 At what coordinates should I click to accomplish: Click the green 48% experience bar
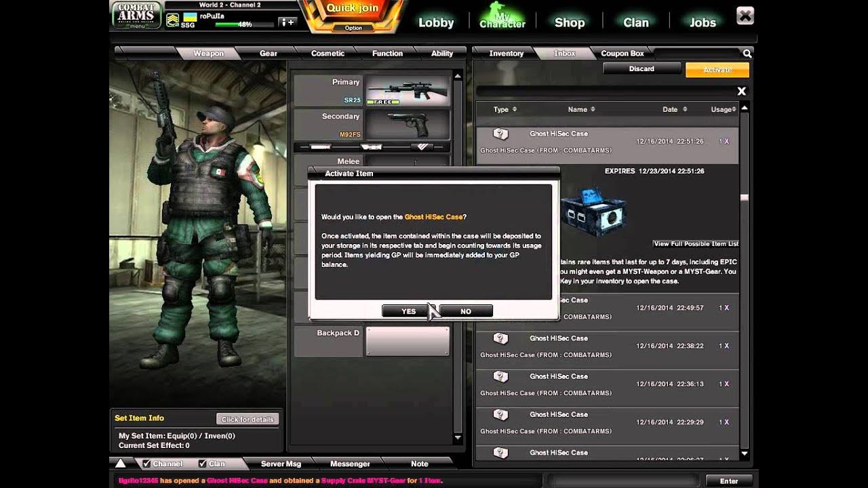pos(244,24)
